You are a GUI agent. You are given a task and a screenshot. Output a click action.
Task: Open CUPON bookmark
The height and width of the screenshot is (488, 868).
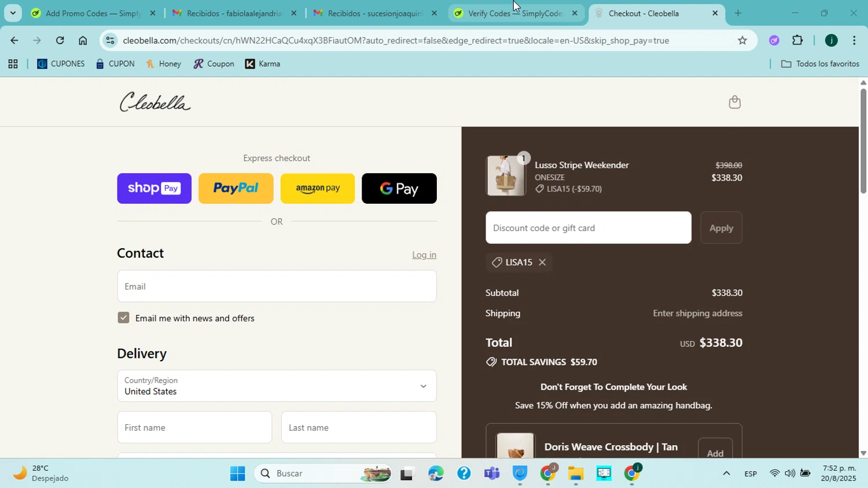[115, 64]
